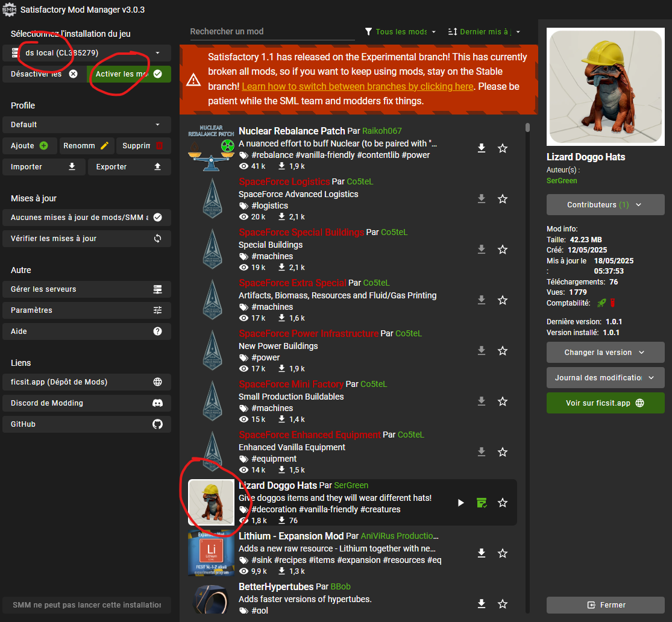
Task: Click Vérifier les mises à jour
Action: pyautogui.click(x=87, y=238)
